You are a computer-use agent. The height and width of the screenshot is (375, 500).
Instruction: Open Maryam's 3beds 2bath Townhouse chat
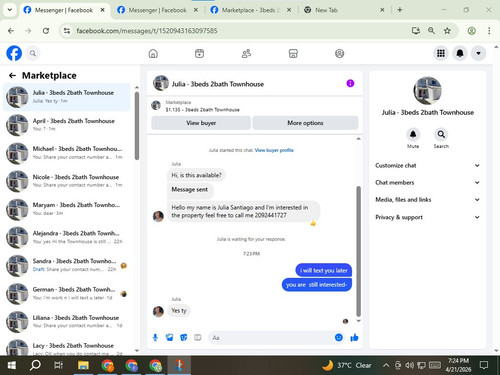[67, 209]
